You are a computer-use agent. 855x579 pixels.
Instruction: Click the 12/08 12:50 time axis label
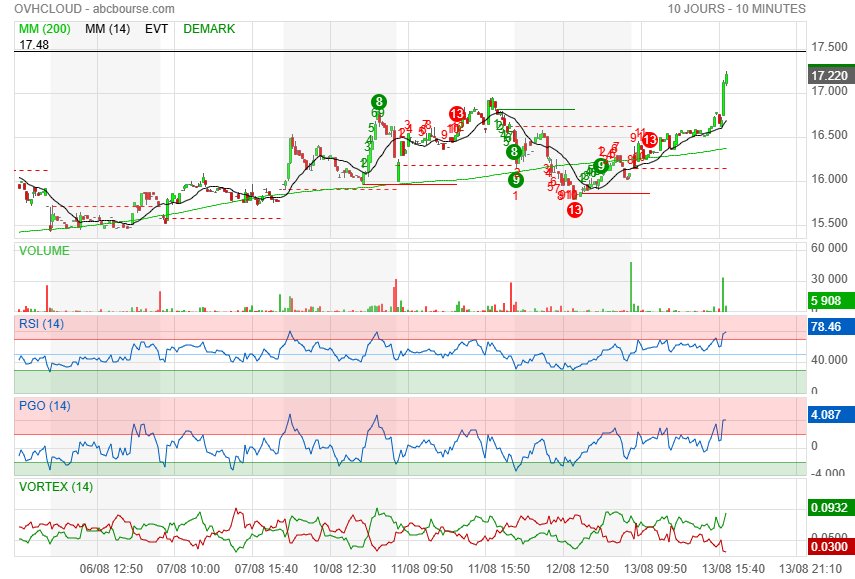(x=577, y=569)
